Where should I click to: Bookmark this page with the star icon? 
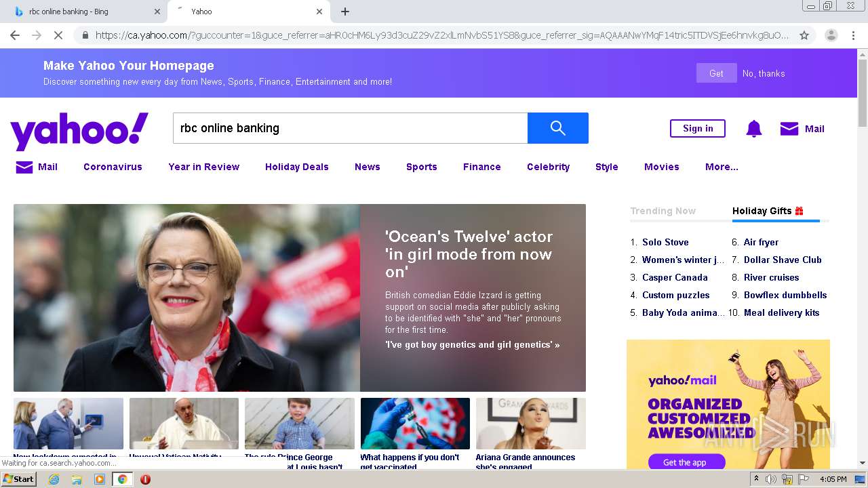tap(804, 35)
